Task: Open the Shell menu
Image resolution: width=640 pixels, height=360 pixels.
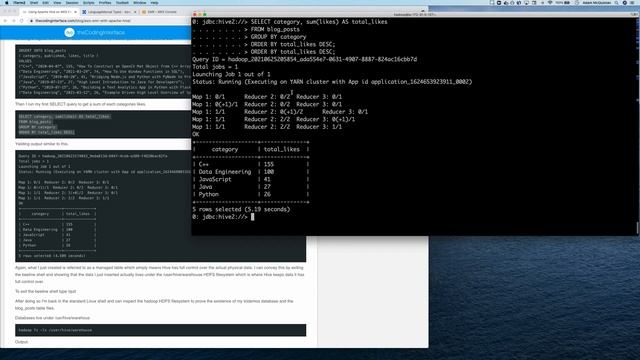Action: coord(34,2)
